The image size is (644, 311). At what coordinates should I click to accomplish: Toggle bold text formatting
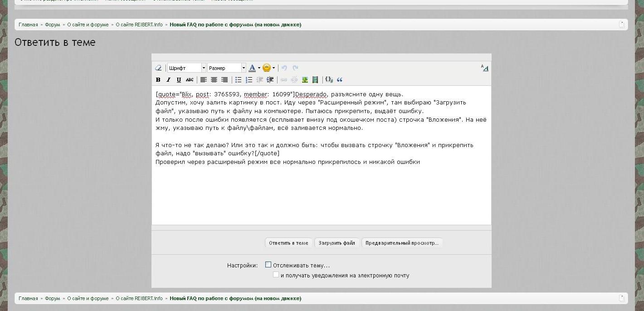tap(158, 80)
